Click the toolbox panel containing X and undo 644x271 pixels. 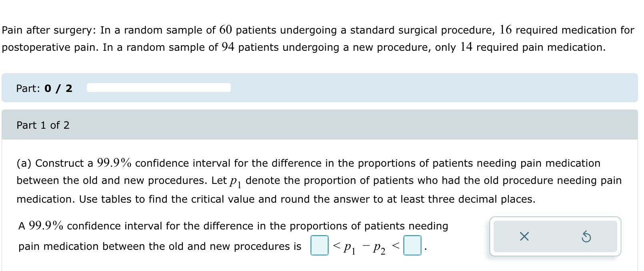point(555,237)
